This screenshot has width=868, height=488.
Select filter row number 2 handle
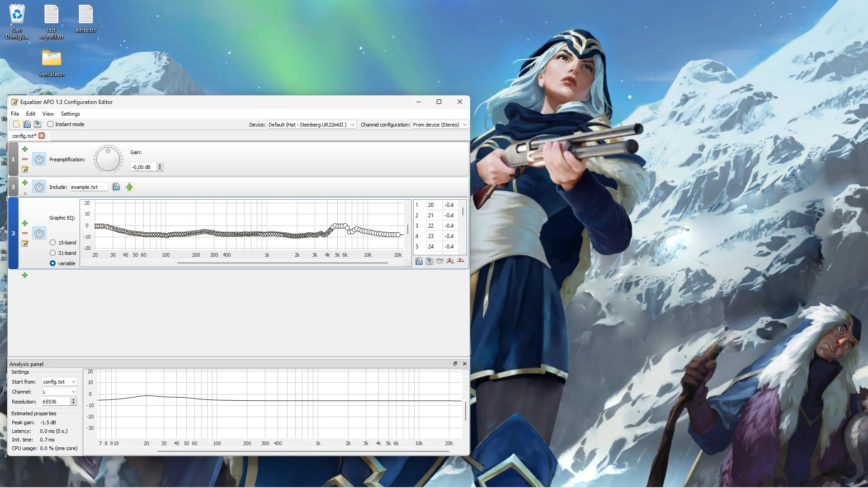click(x=13, y=187)
